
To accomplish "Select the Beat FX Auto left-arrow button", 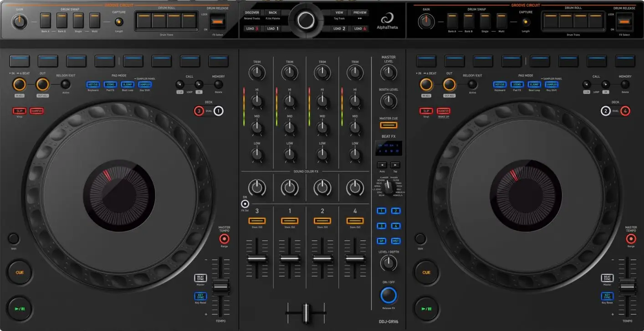I will click(382, 165).
